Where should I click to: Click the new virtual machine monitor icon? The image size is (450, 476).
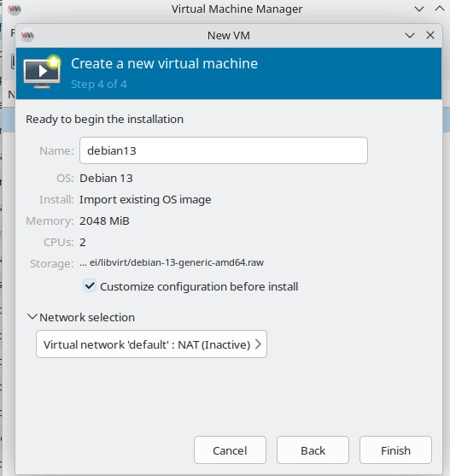[x=42, y=73]
